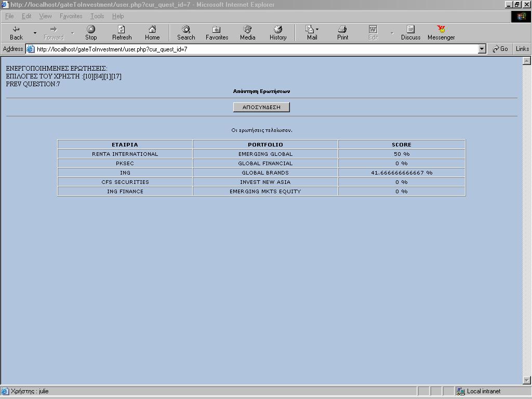
Task: Click the 50 % score cell
Action: pos(402,154)
